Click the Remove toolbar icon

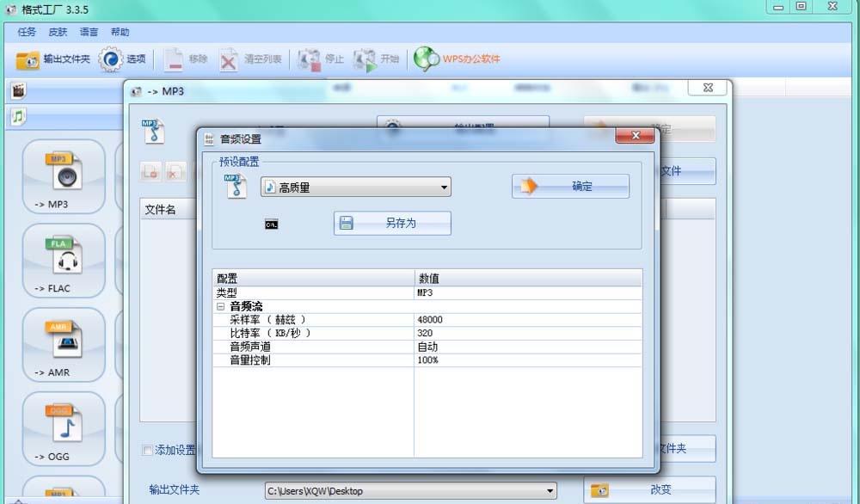click(x=174, y=59)
